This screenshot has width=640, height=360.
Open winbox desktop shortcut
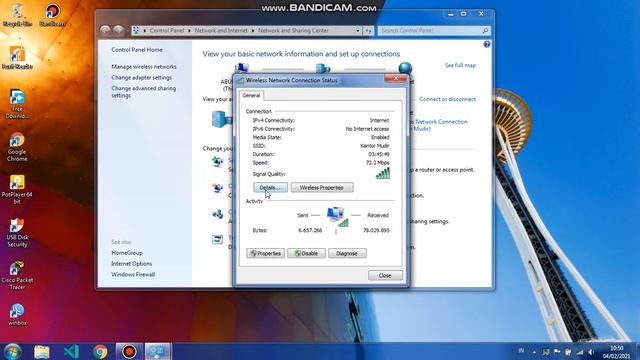click(17, 314)
